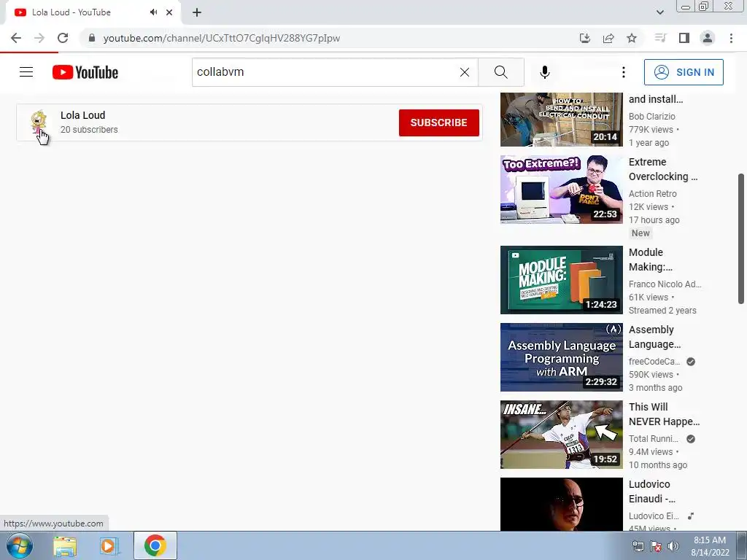Close the Lola Loud YouTube tab
The image size is (747, 560).
click(x=169, y=12)
